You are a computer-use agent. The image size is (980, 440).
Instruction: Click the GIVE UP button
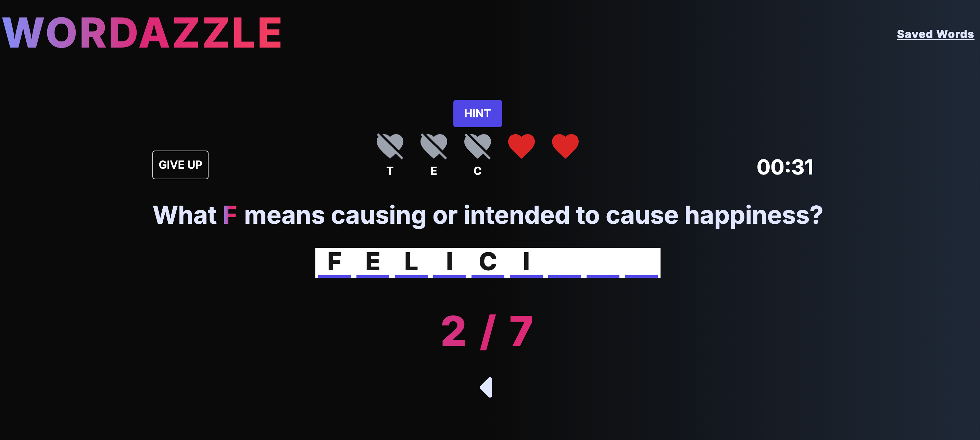[180, 165]
